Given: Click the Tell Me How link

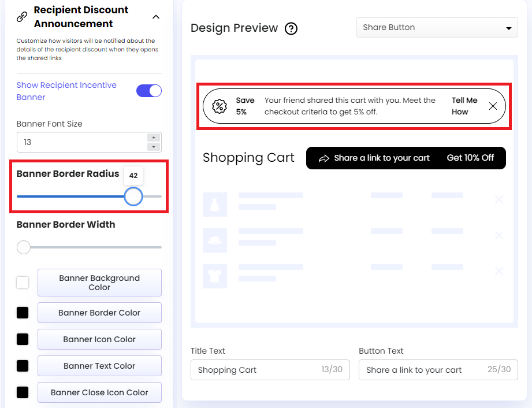Looking at the screenshot, I should click(466, 106).
